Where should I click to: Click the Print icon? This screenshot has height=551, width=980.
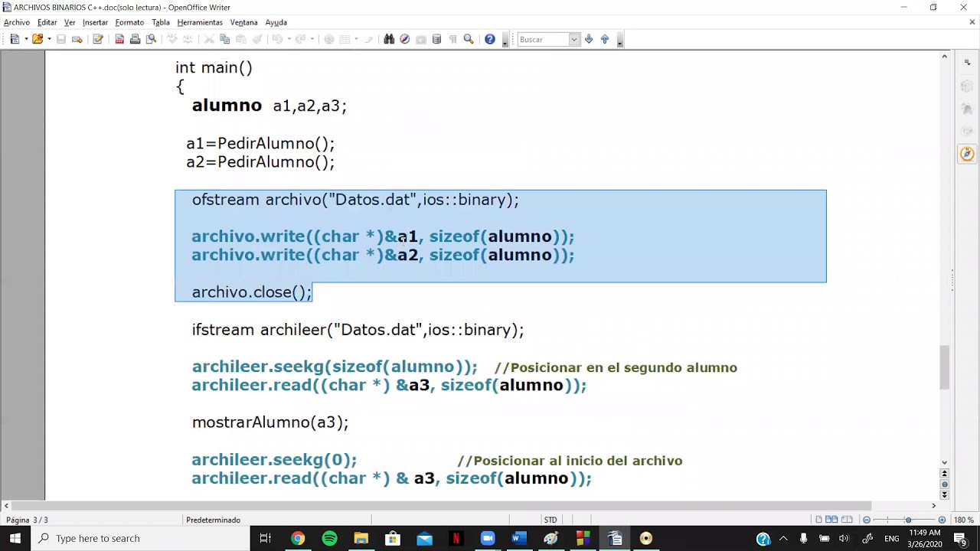pyautogui.click(x=136, y=39)
